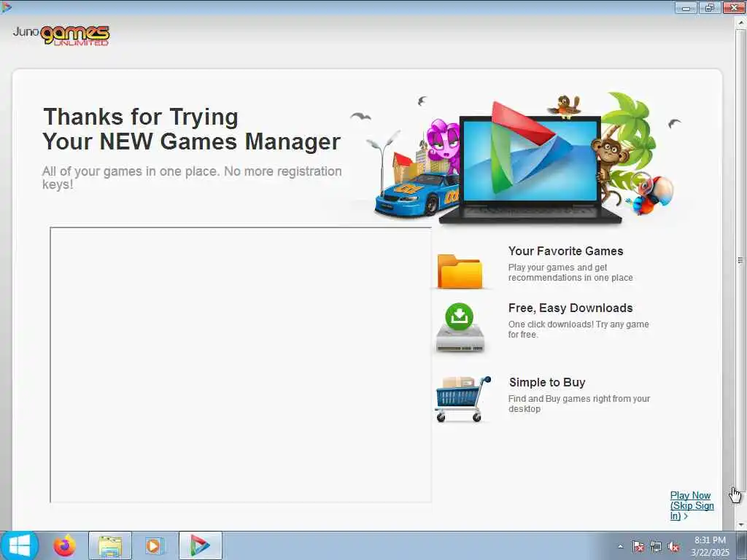Viewport: 747px width, 560px height.
Task: Click the vertical scrollbar thumb
Action: click(740, 260)
